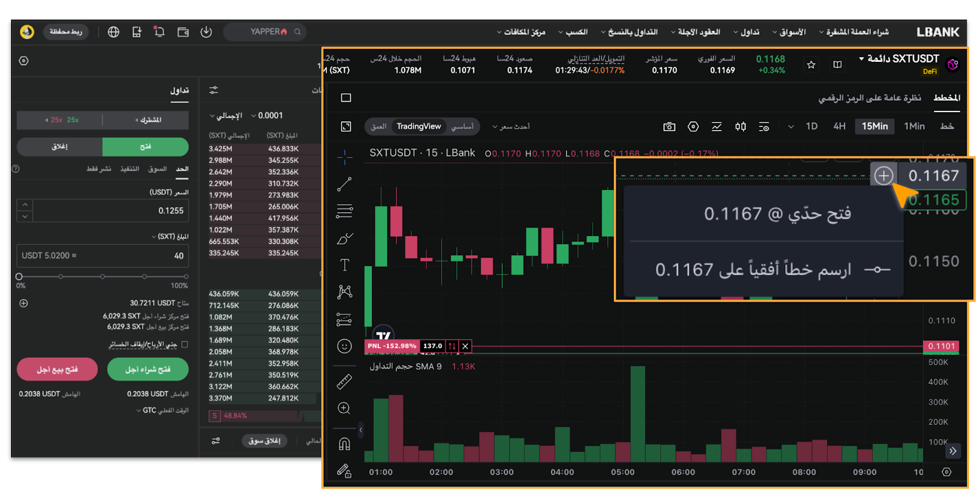Open the chart display options list icon
The height and width of the screenshot is (496, 980).
[764, 127]
